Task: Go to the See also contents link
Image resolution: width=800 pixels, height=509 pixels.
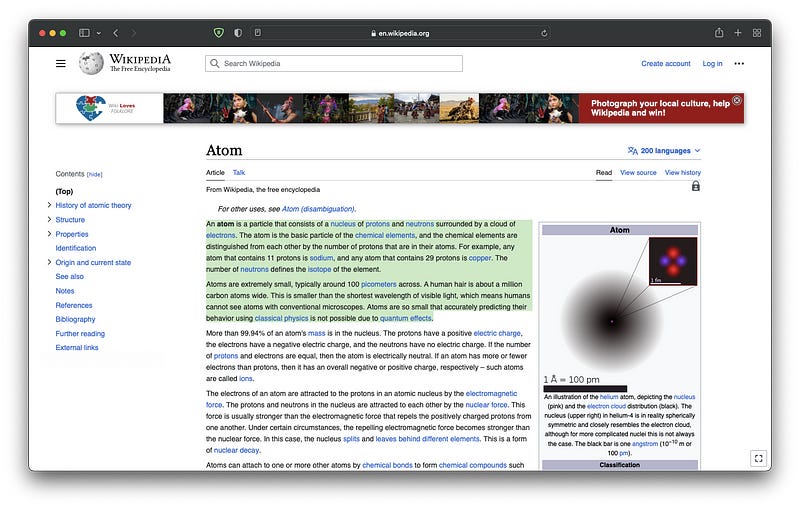Action: click(69, 276)
